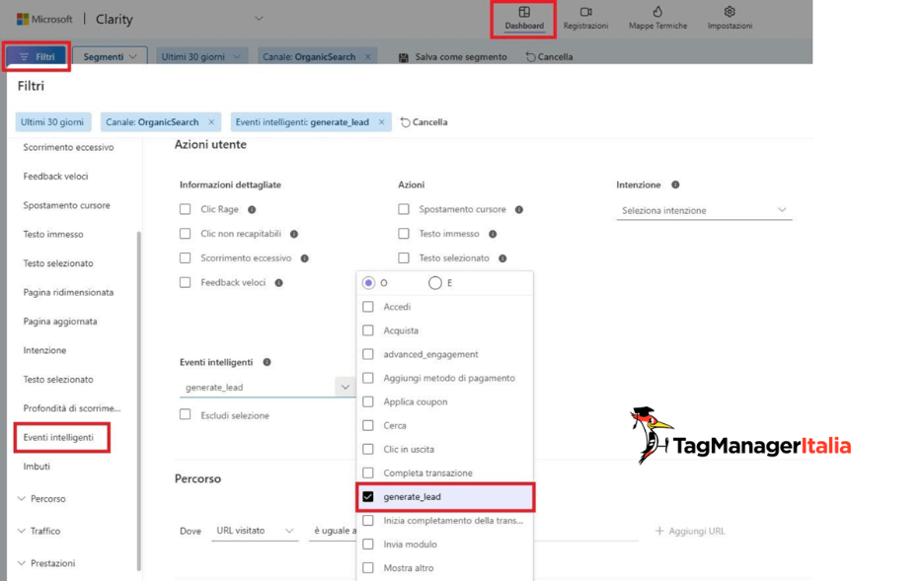Screen dimensions: 924x581
Task: Click info icon next to Eventi intelligenti
Action: [x=267, y=363]
